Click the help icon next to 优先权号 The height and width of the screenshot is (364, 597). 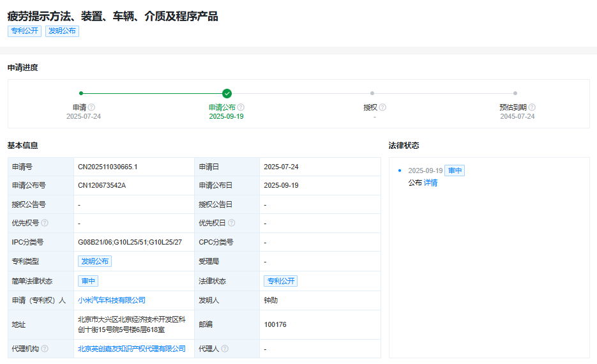[x=45, y=223]
